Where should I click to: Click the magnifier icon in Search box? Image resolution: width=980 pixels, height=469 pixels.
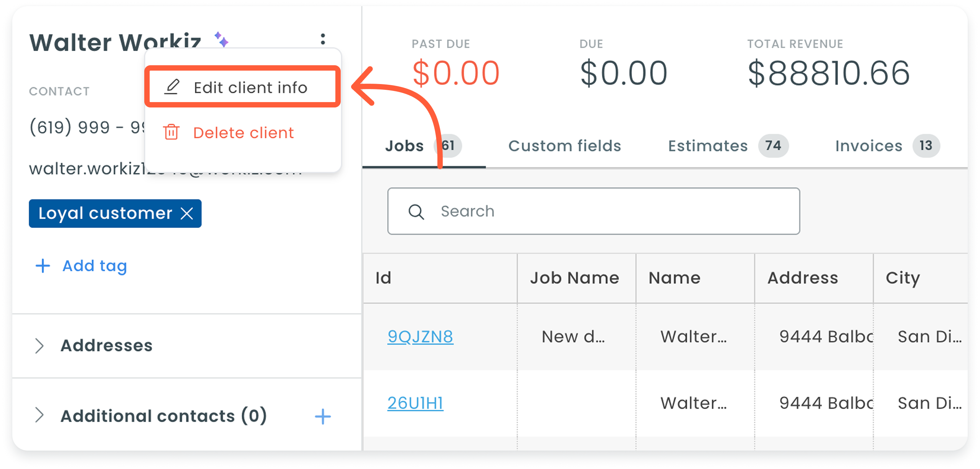tap(416, 211)
